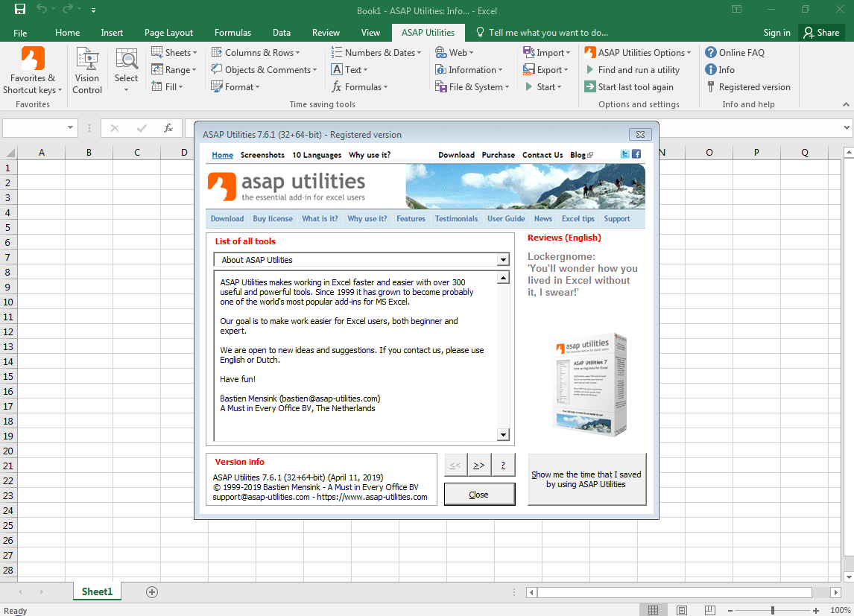Click the Info ribbon button
This screenshot has width=854, height=616.
pyautogui.click(x=719, y=70)
